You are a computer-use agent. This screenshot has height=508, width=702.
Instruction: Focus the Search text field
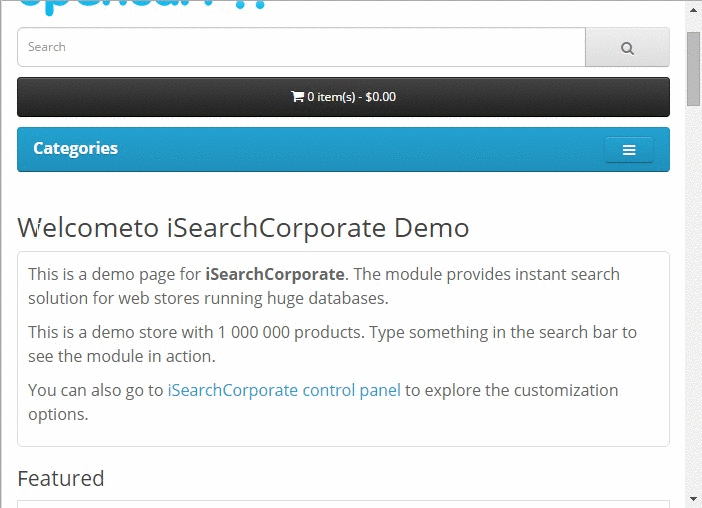[300, 47]
